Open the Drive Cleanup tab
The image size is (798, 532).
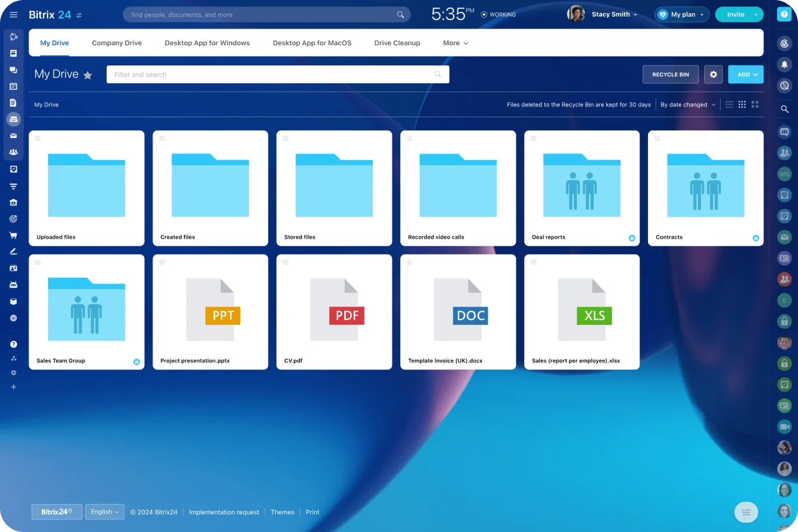(x=397, y=43)
